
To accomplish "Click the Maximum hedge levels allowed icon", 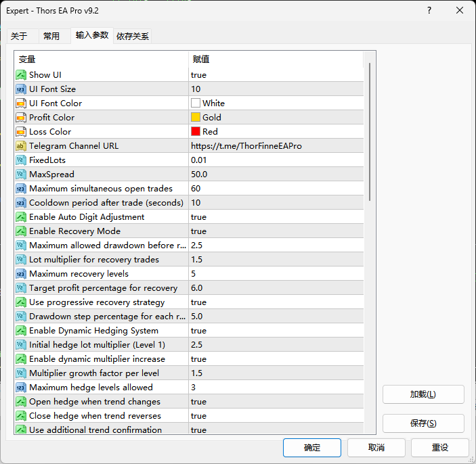I will tap(21, 388).
